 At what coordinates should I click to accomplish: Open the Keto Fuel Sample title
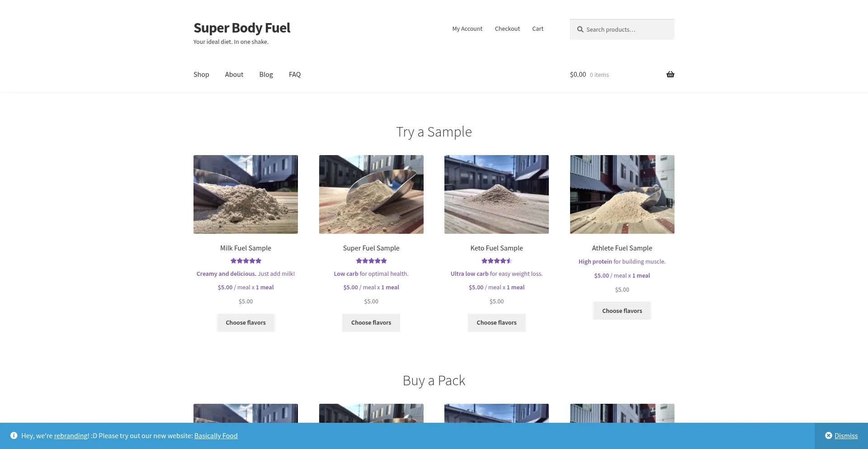(x=497, y=248)
